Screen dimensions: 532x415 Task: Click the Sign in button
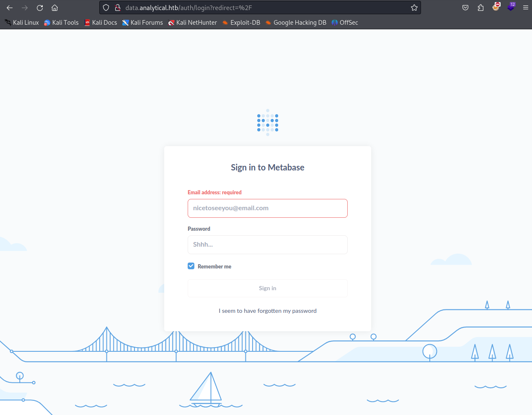click(268, 288)
